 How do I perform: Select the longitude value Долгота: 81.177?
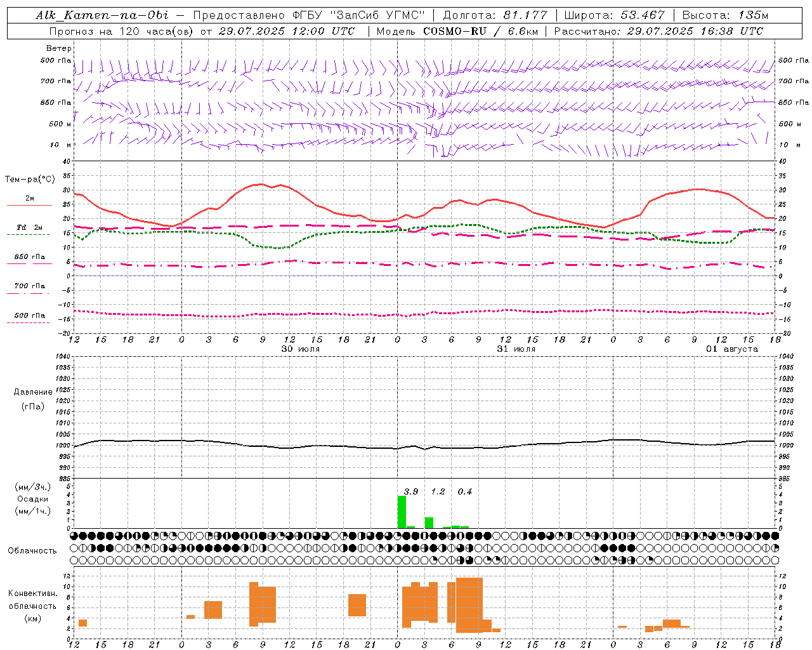(495, 15)
